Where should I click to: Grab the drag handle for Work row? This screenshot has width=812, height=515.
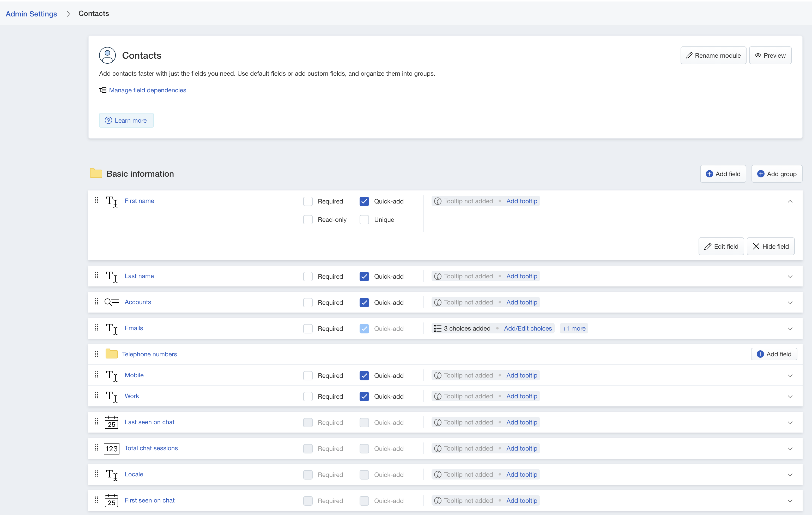96,396
